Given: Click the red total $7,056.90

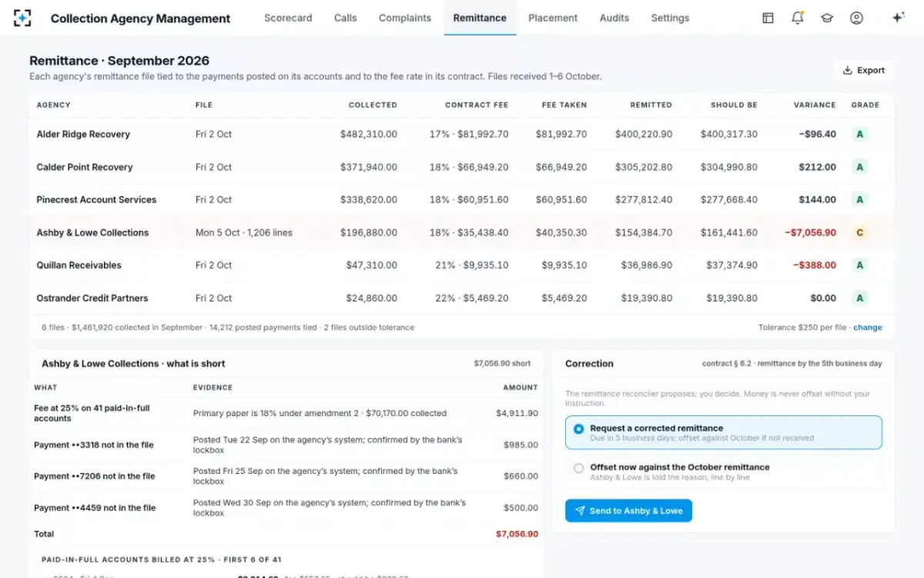Looking at the screenshot, I should point(517,533).
